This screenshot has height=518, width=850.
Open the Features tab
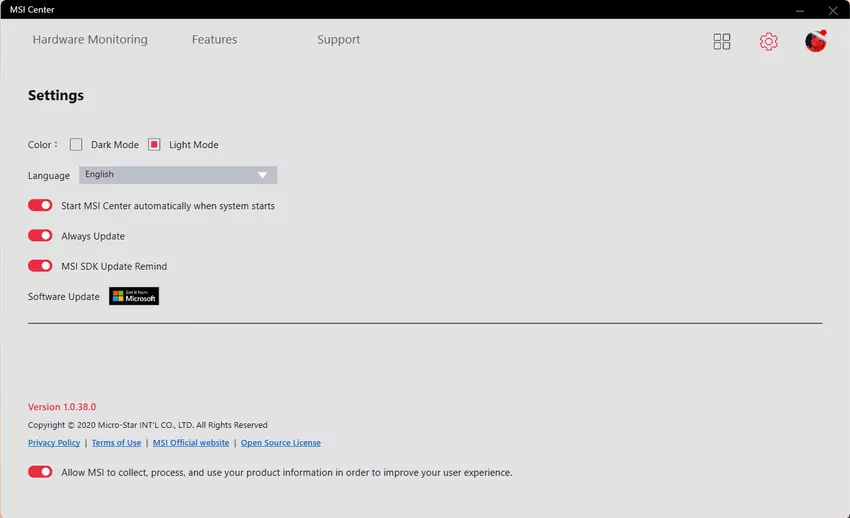214,40
